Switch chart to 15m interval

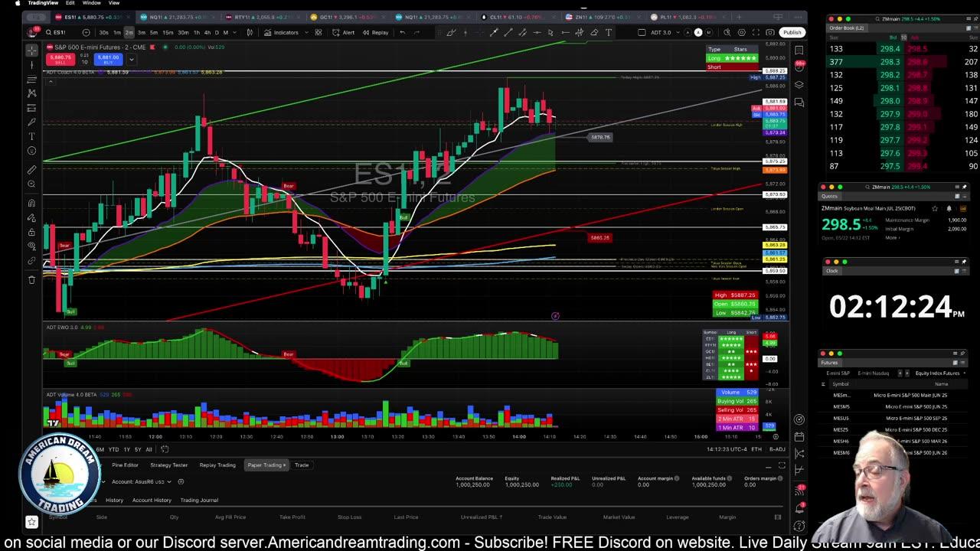(x=168, y=32)
